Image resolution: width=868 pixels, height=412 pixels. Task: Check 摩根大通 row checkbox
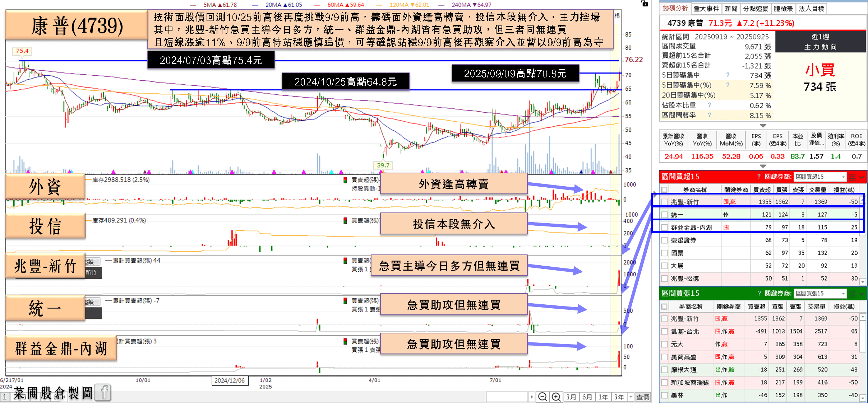[664, 370]
